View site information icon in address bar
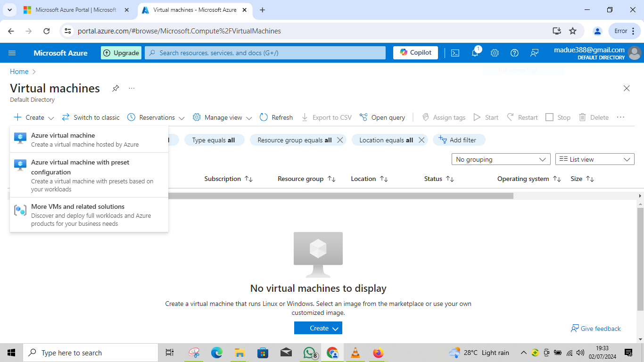 click(x=67, y=31)
